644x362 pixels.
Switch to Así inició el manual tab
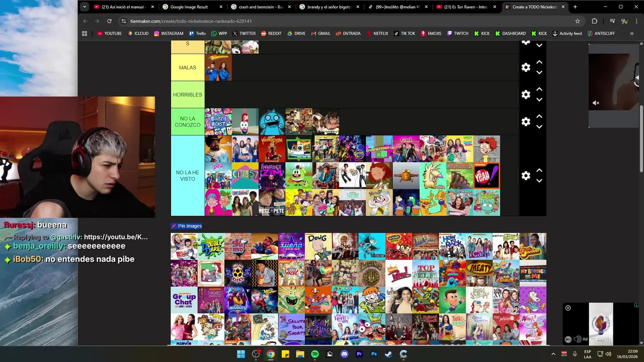point(123,7)
